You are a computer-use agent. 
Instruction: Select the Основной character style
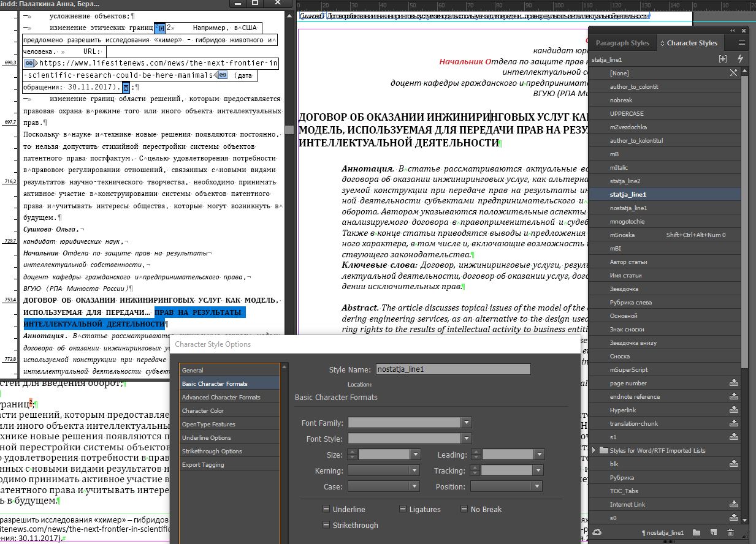click(665, 315)
